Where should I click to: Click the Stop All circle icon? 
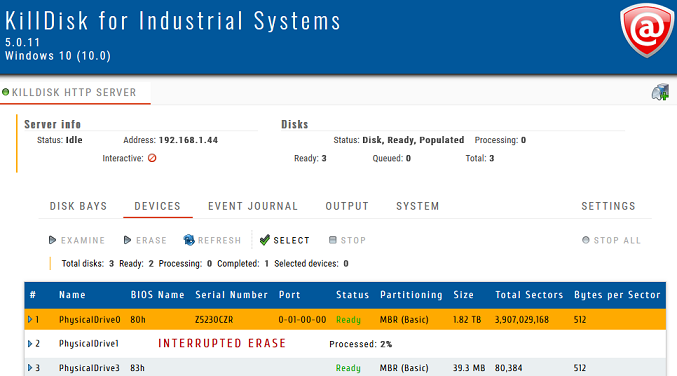click(585, 240)
